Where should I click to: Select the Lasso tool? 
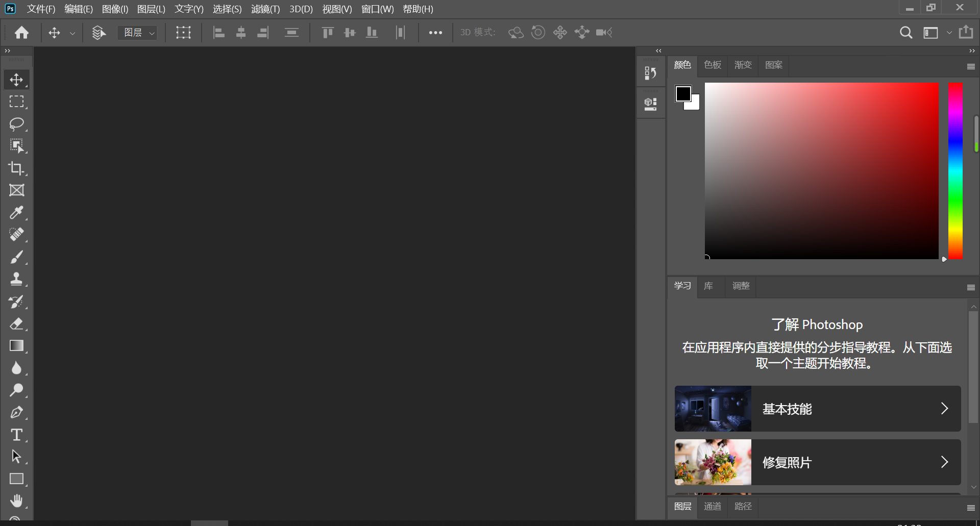tap(16, 124)
